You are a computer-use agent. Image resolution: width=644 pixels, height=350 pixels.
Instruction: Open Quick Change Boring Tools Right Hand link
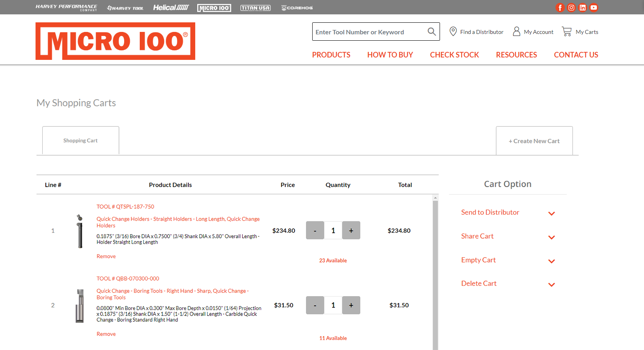tap(173, 294)
